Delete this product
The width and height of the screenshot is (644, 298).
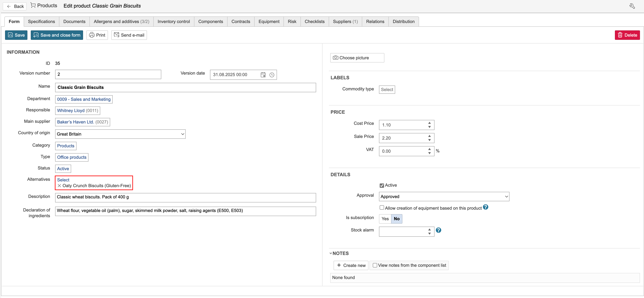[x=627, y=35]
